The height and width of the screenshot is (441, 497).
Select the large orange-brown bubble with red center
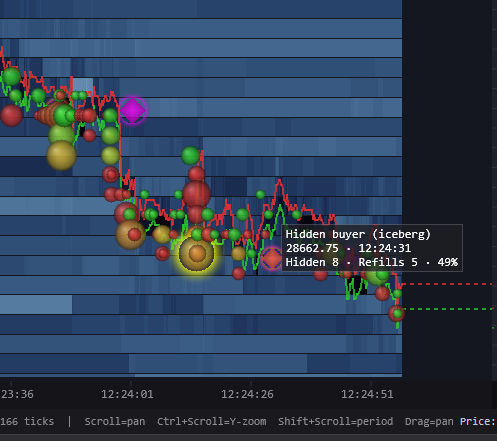coord(130,234)
